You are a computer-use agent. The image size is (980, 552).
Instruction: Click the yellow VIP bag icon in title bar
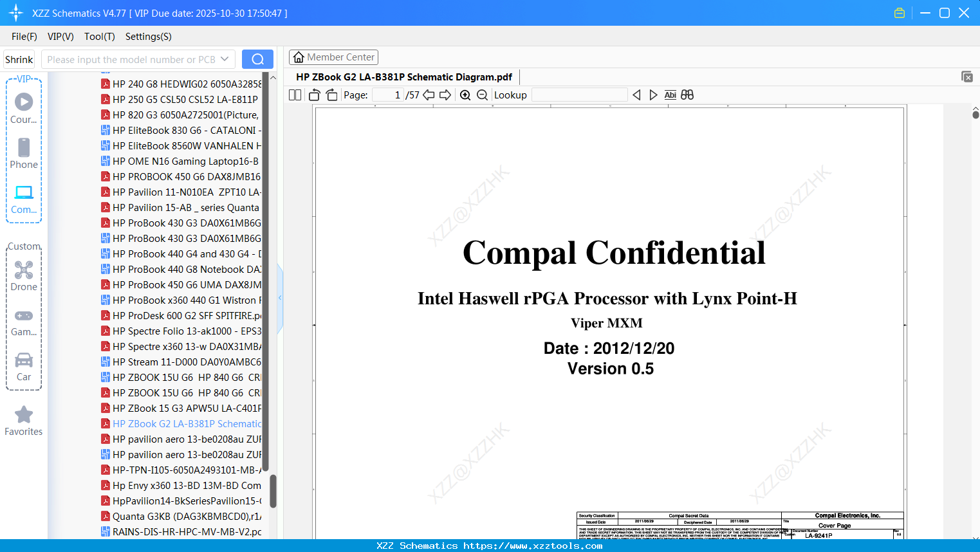[900, 13]
